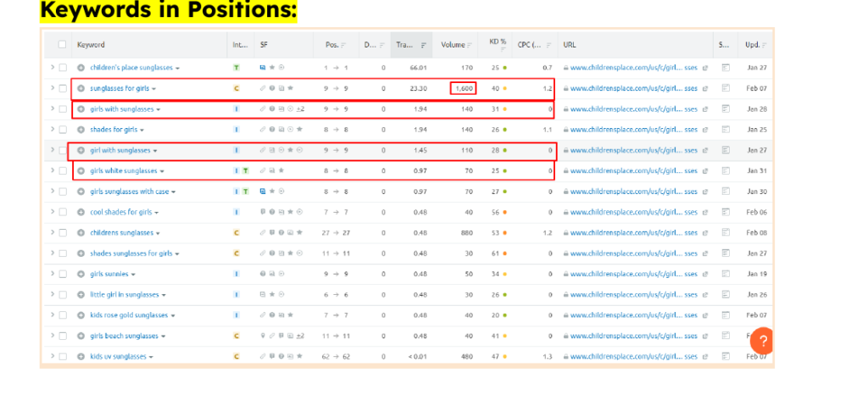Click the Keyword column header
The width and height of the screenshot is (868, 395).
pos(91,45)
